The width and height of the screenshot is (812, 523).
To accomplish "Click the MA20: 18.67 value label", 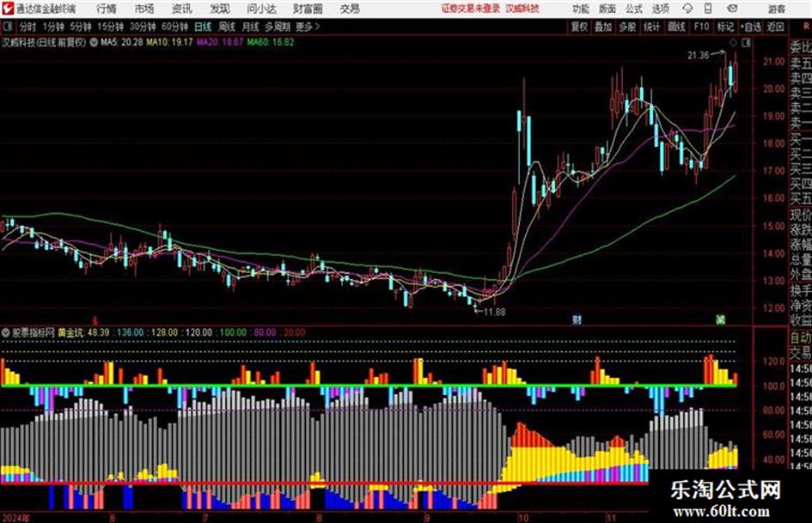I will (220, 42).
